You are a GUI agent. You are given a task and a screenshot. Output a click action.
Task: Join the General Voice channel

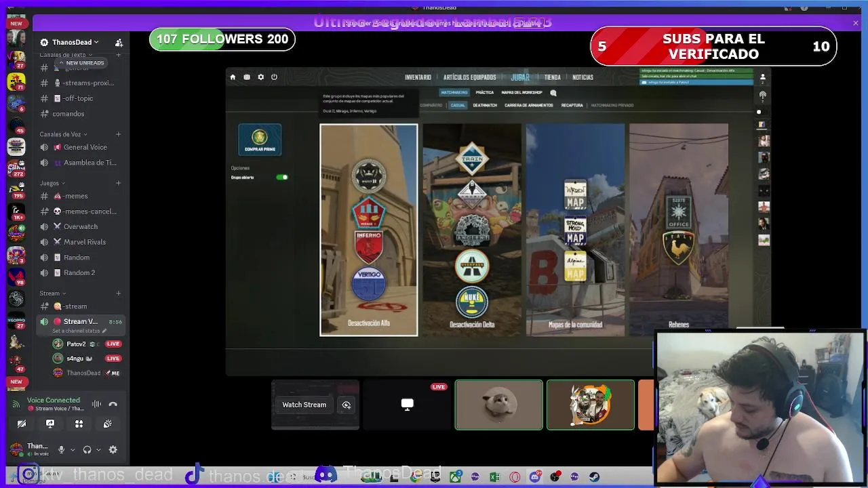click(x=81, y=147)
